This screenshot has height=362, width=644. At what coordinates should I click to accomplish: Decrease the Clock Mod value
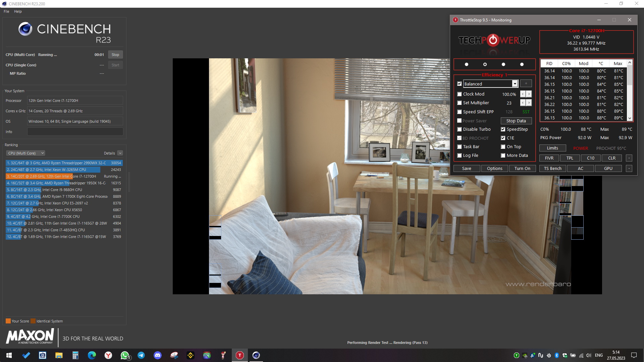(523, 94)
